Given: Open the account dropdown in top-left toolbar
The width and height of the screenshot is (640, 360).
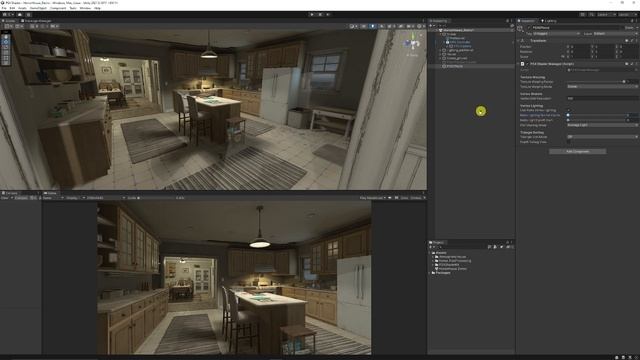Looking at the screenshot, I should point(7,15).
